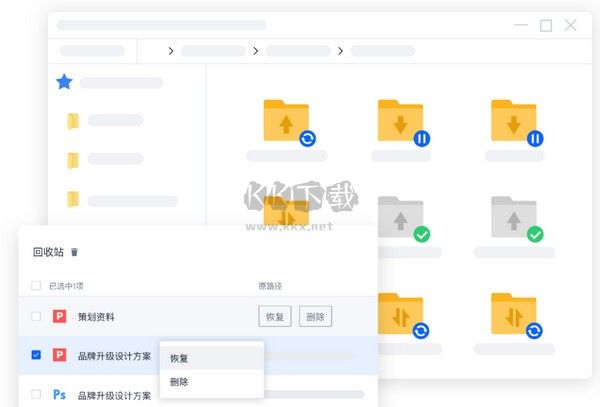Click the first breadcrumb chevron in the path bar

(171, 50)
